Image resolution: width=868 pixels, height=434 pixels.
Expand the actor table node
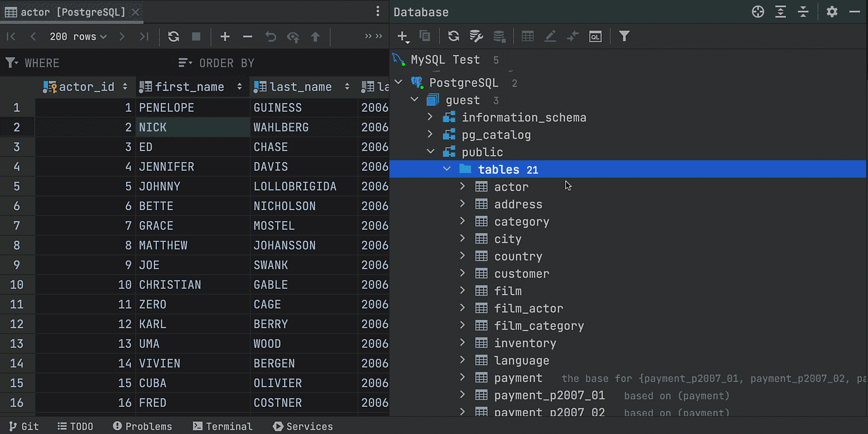462,186
